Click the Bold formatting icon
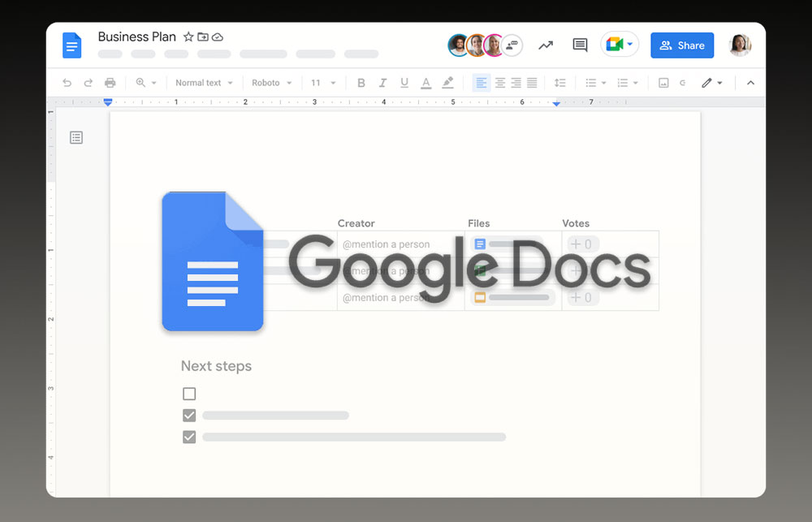Screen dimensions: 812x522 361,83
